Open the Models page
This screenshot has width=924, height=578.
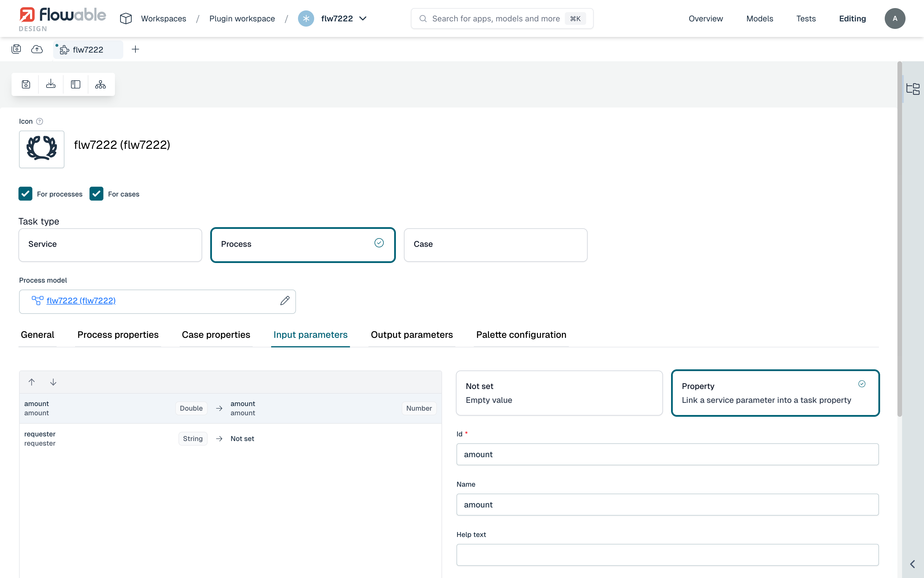pyautogui.click(x=759, y=18)
